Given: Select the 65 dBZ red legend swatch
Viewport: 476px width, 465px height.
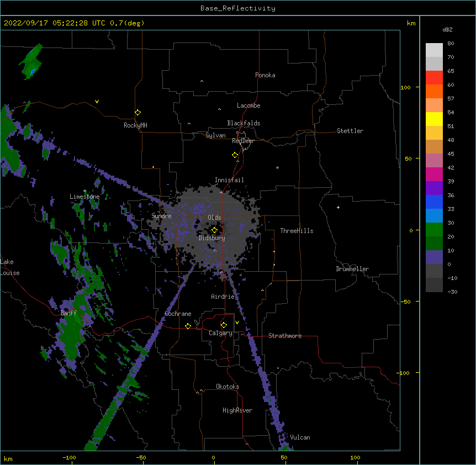Looking at the screenshot, I should (434, 78).
